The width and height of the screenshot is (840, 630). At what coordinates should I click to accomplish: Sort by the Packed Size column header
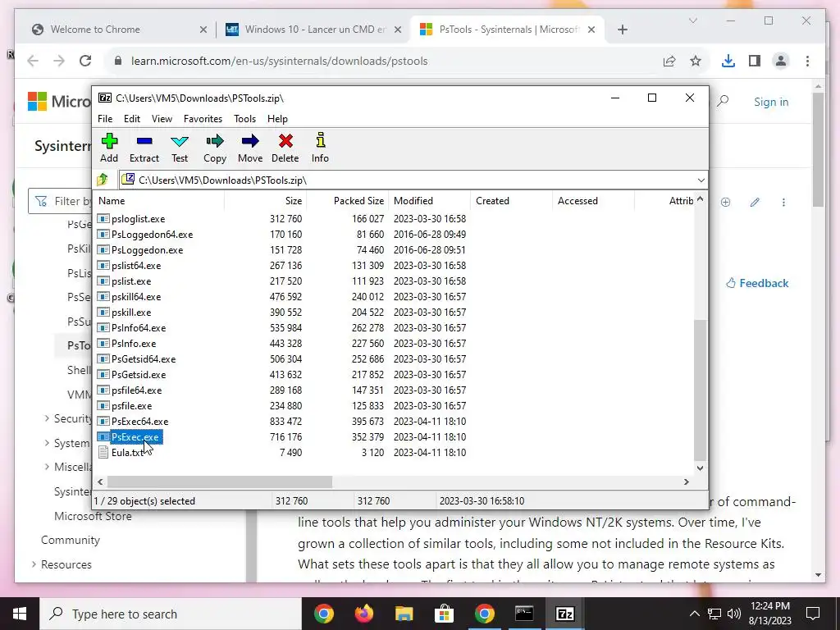347,201
